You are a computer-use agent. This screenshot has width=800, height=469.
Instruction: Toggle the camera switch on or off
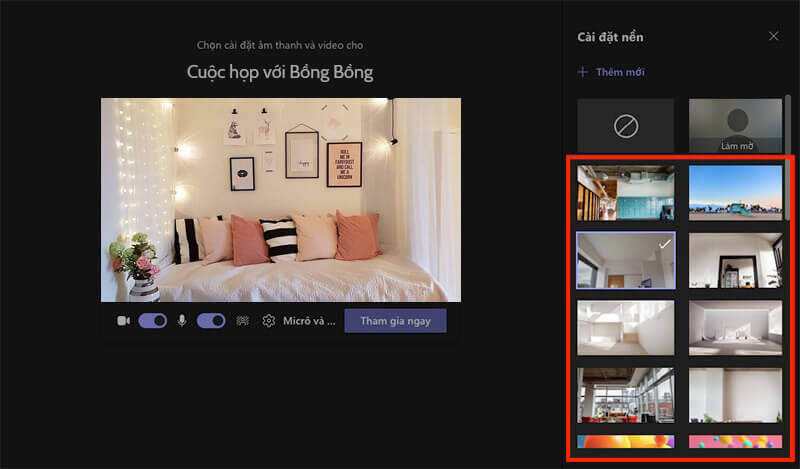pos(153,320)
